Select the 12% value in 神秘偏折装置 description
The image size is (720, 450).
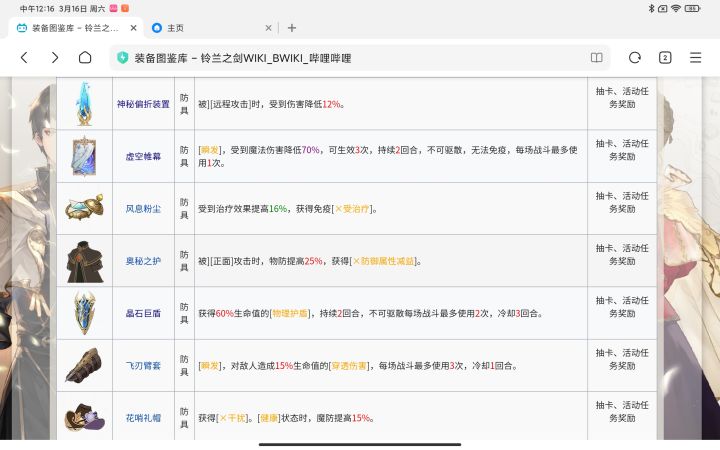point(331,104)
